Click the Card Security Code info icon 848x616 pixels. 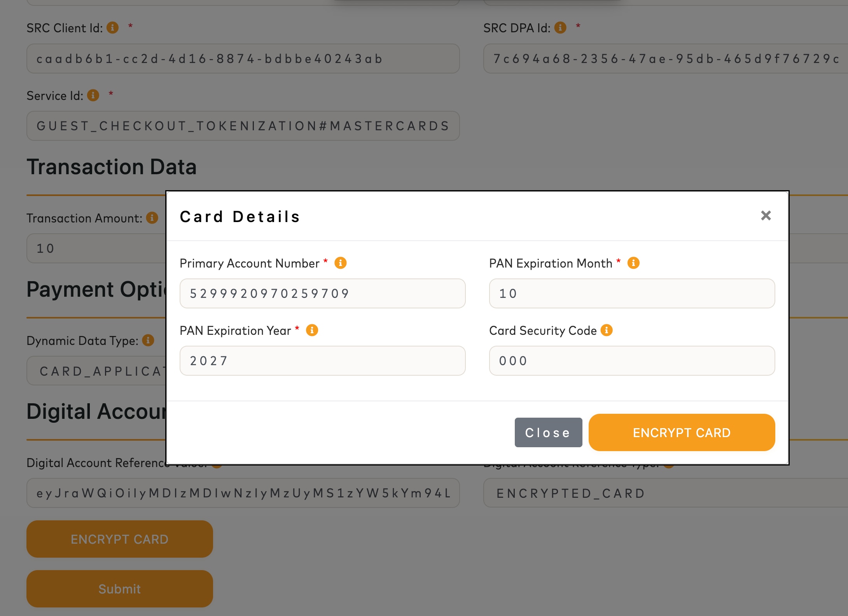tap(607, 330)
